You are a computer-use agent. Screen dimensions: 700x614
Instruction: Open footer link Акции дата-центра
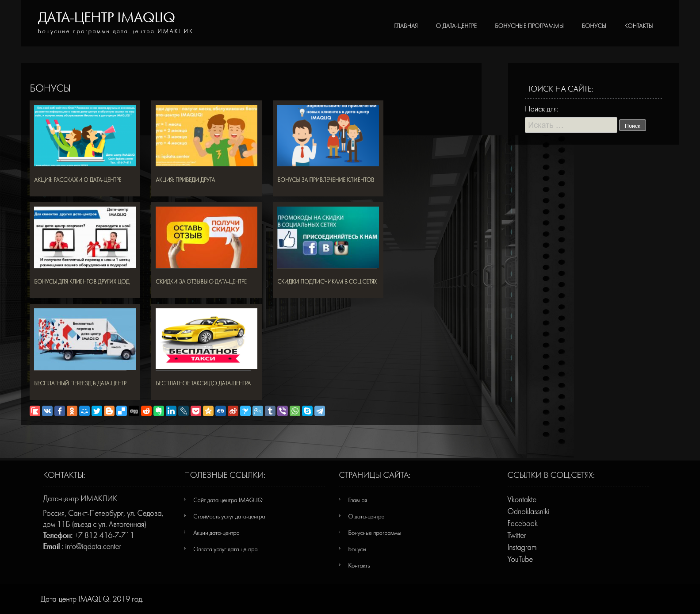tap(216, 533)
